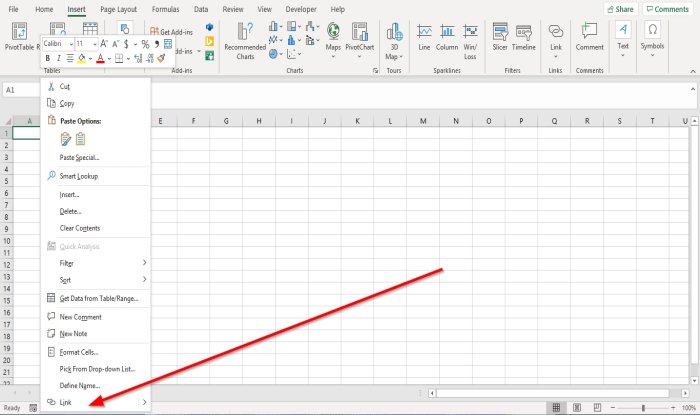Click the yellow fill color button
The width and height of the screenshot is (700, 415).
pos(82,58)
